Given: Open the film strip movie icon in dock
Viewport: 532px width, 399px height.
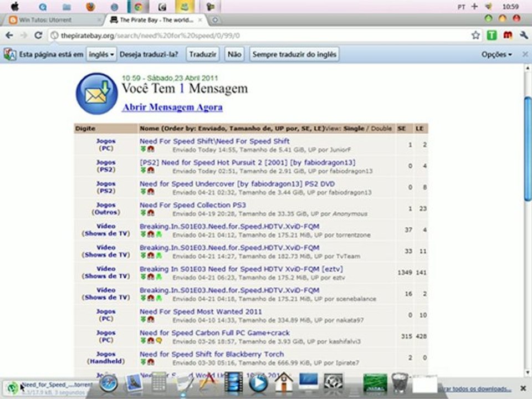Looking at the screenshot, I should (x=233, y=383).
